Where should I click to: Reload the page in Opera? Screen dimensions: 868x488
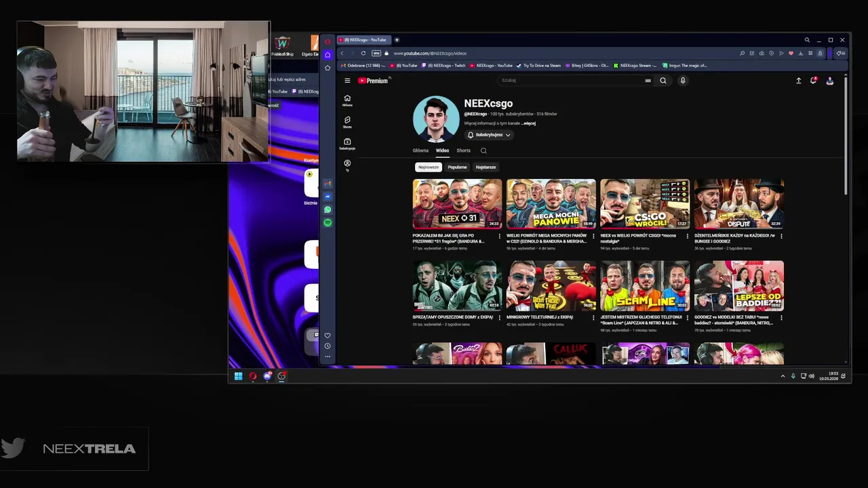coord(363,53)
